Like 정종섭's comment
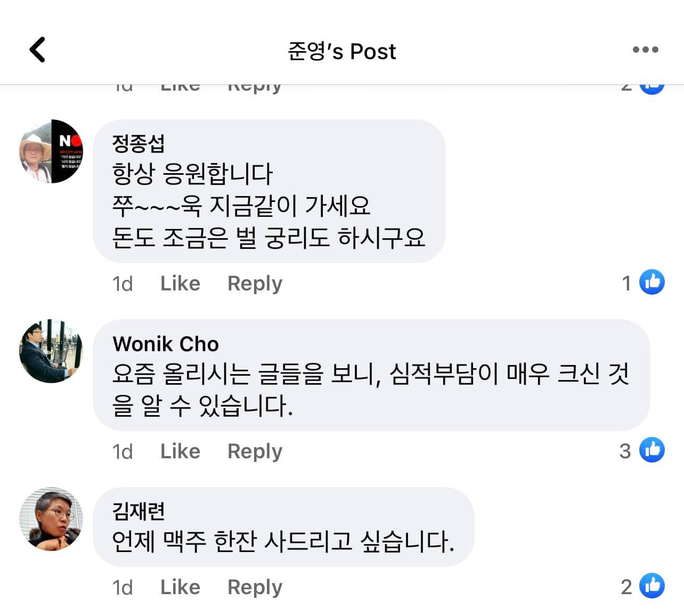 click(180, 283)
